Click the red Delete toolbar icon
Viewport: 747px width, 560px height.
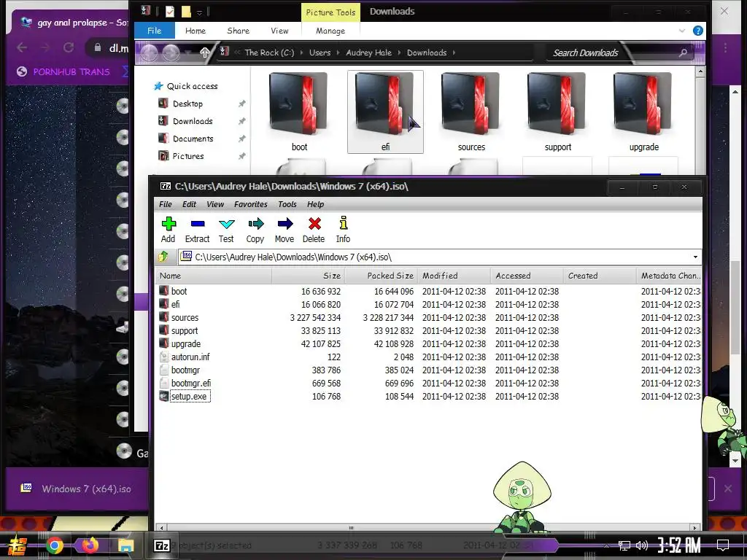point(314,230)
